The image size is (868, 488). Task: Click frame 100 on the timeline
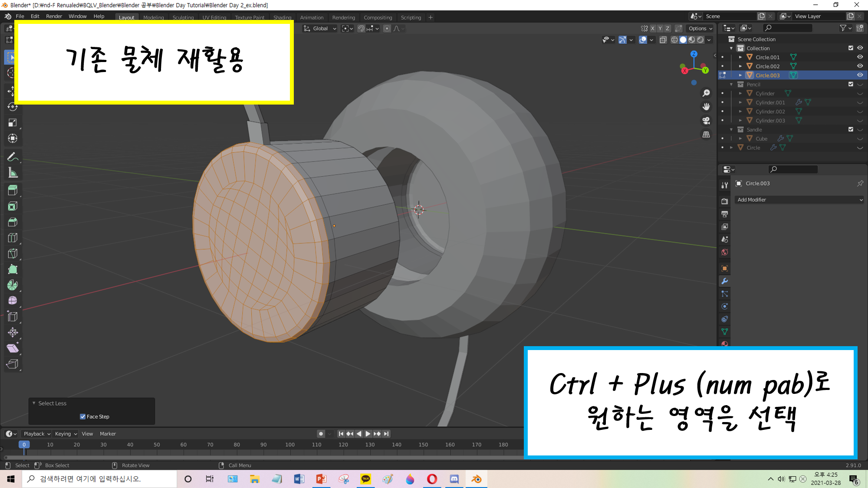tap(290, 445)
